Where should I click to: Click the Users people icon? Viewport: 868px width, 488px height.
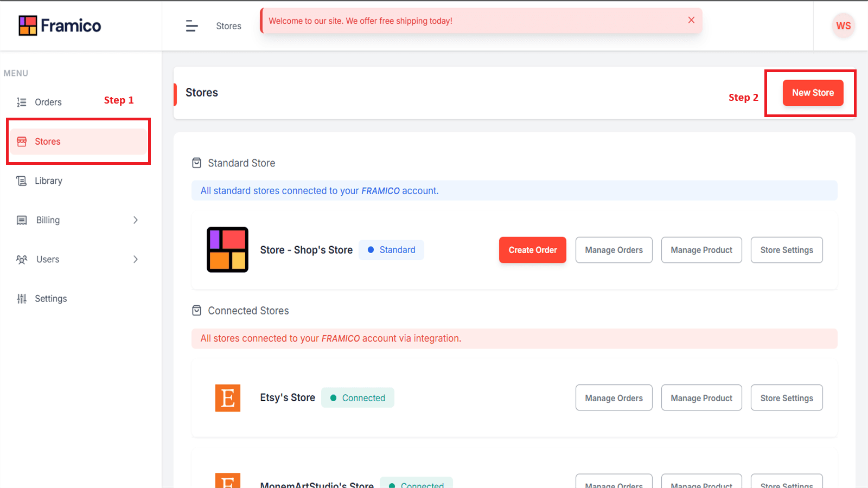pyautogui.click(x=22, y=259)
